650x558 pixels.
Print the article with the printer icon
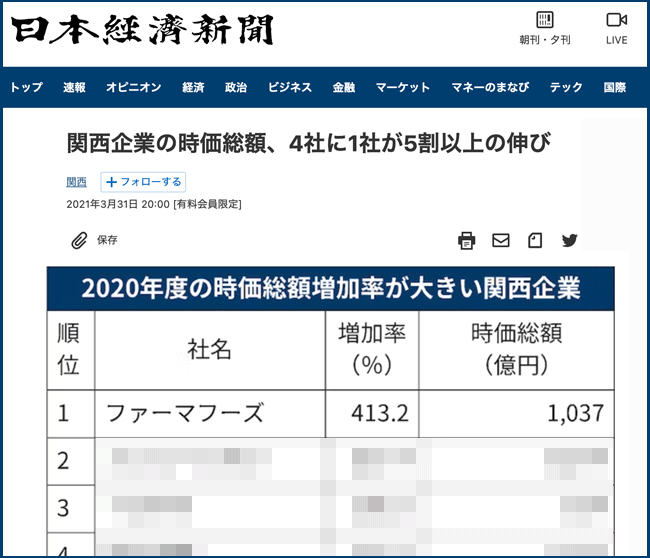(466, 240)
